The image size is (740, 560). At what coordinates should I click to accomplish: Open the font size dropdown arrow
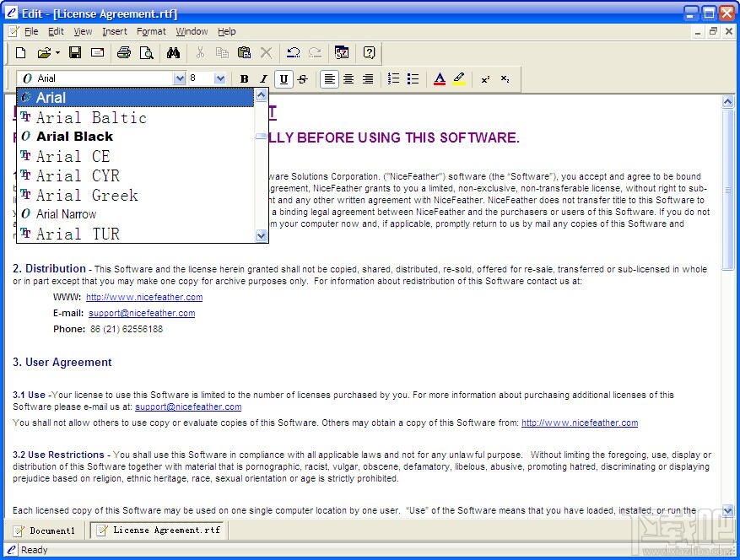[x=220, y=78]
